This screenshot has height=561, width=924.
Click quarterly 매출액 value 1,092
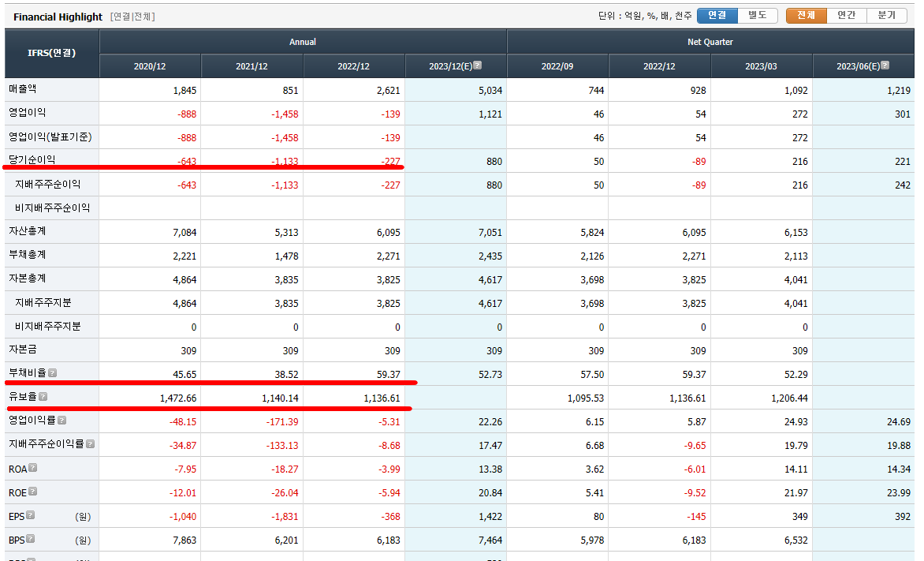(x=796, y=90)
